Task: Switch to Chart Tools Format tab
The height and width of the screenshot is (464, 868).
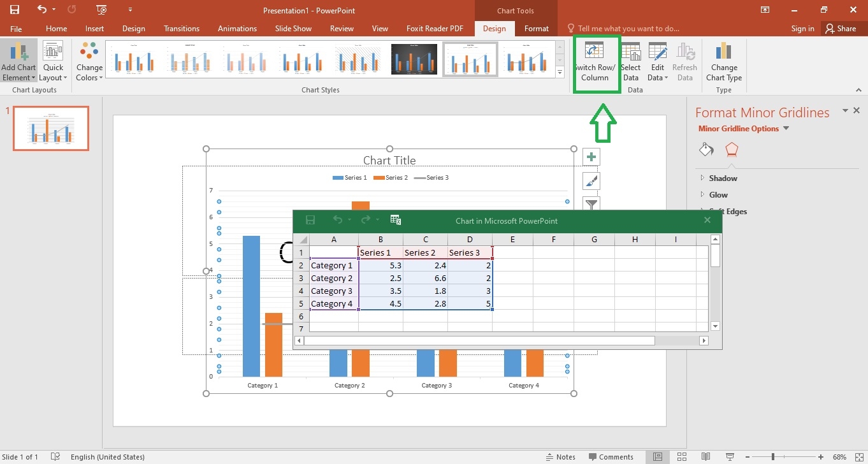Action: point(537,29)
